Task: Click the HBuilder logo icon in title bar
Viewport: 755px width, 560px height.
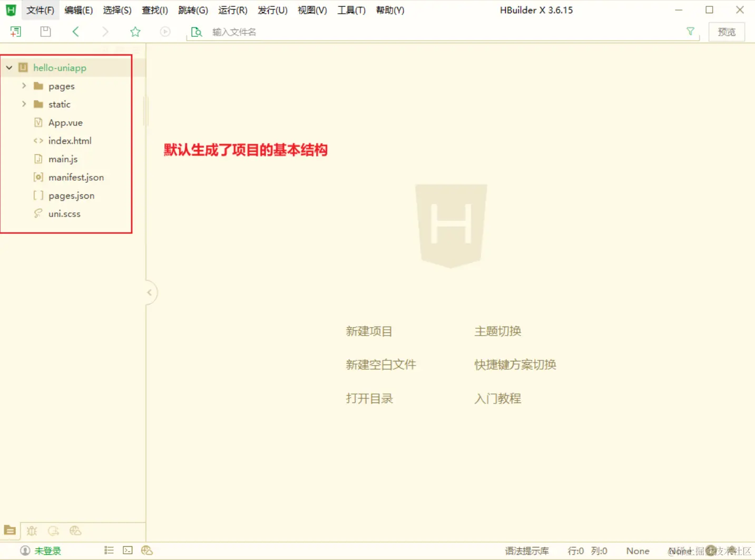Action: (x=11, y=10)
